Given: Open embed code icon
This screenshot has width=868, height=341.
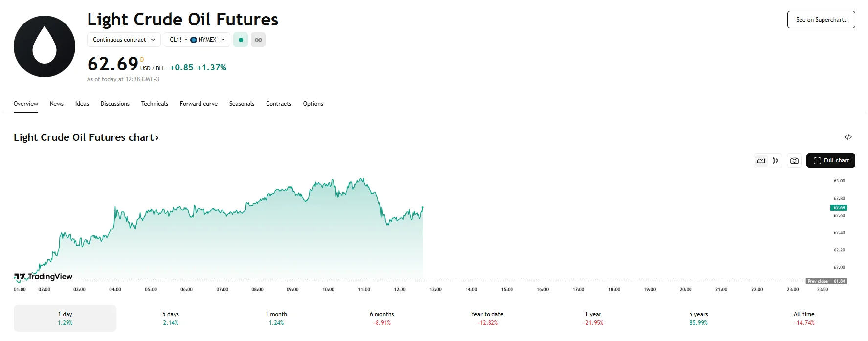Looking at the screenshot, I should pos(848,137).
